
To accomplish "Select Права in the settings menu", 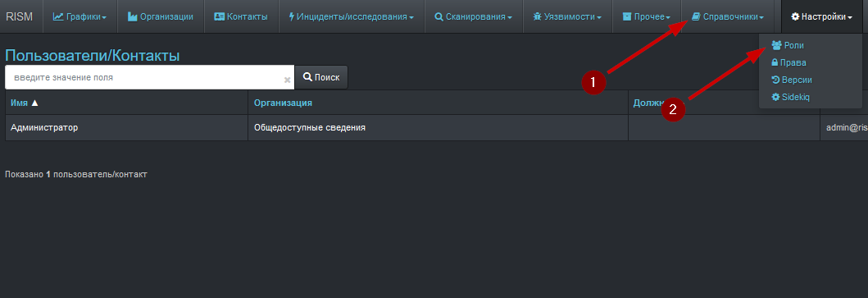I will point(788,62).
